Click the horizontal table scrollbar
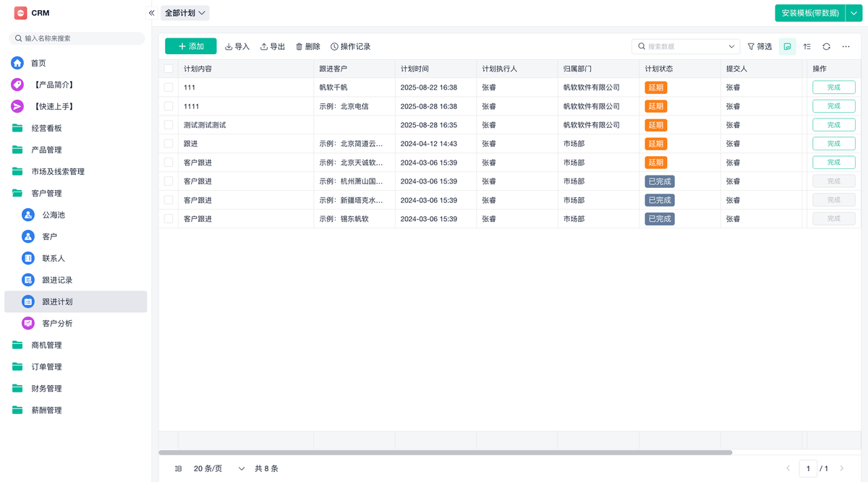This screenshot has height=482, width=868. tap(446, 452)
